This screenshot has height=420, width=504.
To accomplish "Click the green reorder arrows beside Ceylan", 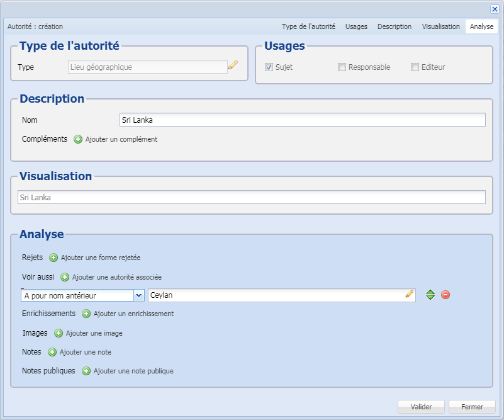I will (x=432, y=294).
